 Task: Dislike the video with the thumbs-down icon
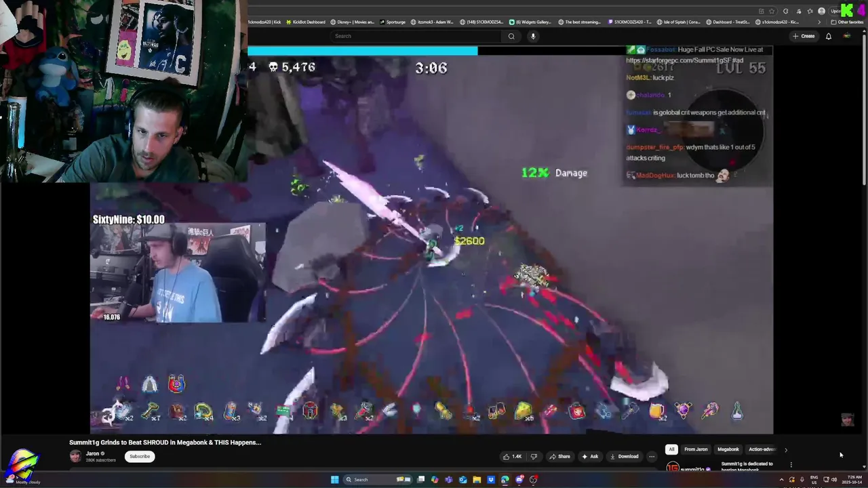534,456
